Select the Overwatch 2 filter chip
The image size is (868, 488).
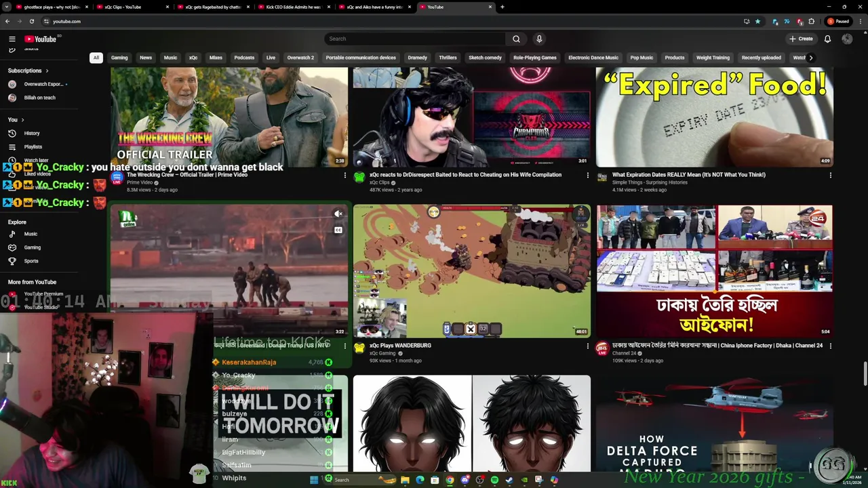click(x=300, y=58)
